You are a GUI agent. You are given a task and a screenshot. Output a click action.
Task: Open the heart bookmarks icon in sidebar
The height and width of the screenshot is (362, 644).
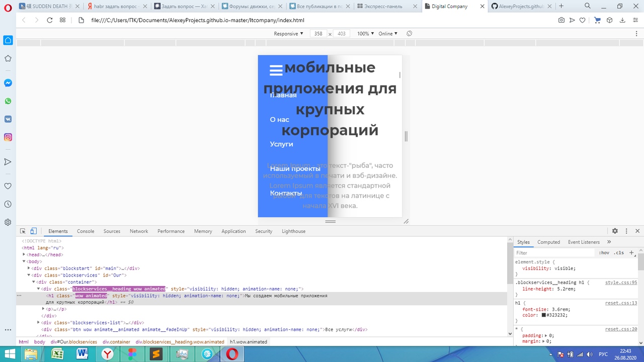[x=8, y=186]
